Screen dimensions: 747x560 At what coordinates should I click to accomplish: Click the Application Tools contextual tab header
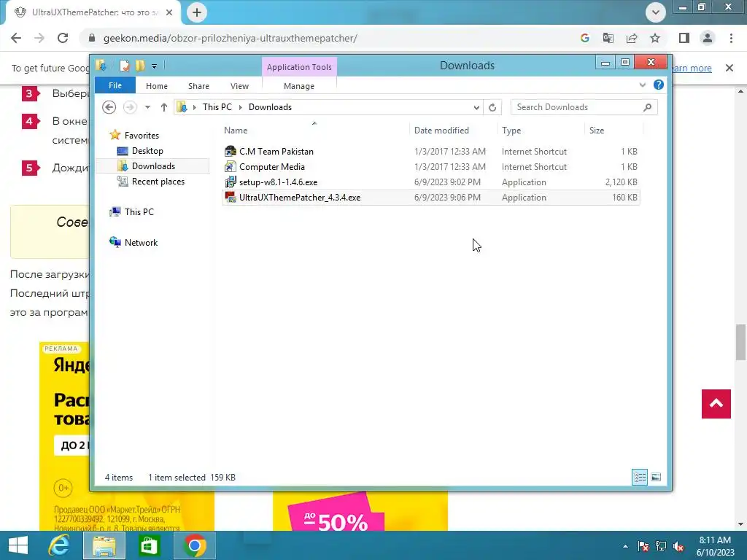(x=299, y=66)
